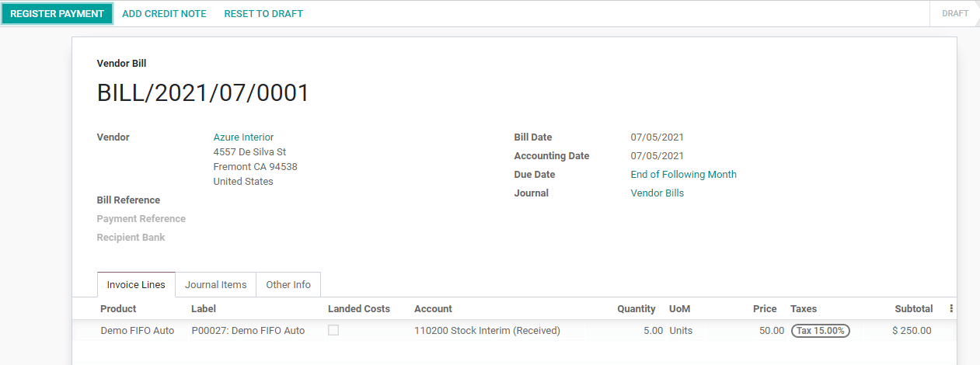Click the 110200 Stock Interim (Received) account cell
The image size is (980, 365).
point(487,331)
